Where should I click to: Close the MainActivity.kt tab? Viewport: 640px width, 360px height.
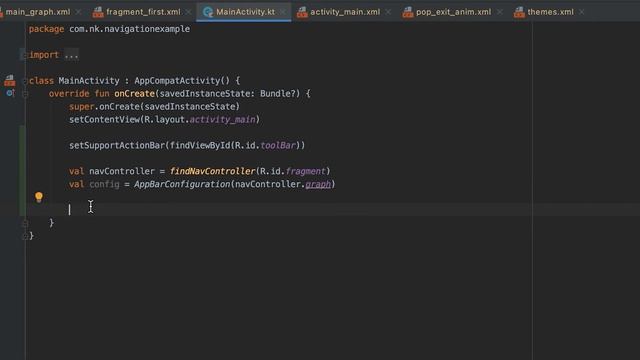(283, 12)
